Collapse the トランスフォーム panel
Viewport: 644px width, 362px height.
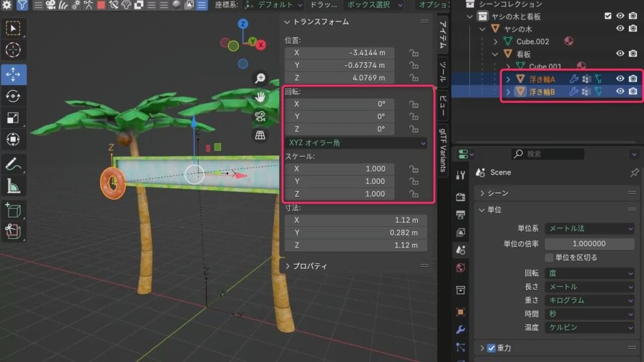(287, 22)
